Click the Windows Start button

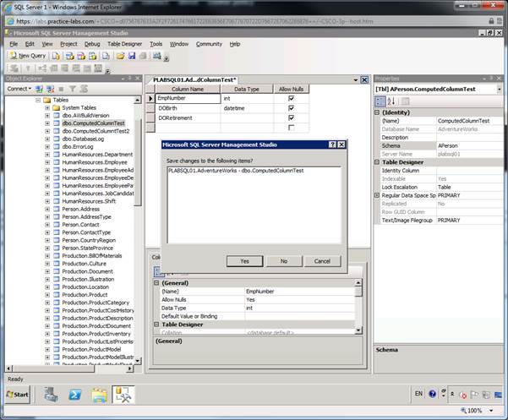[18, 395]
